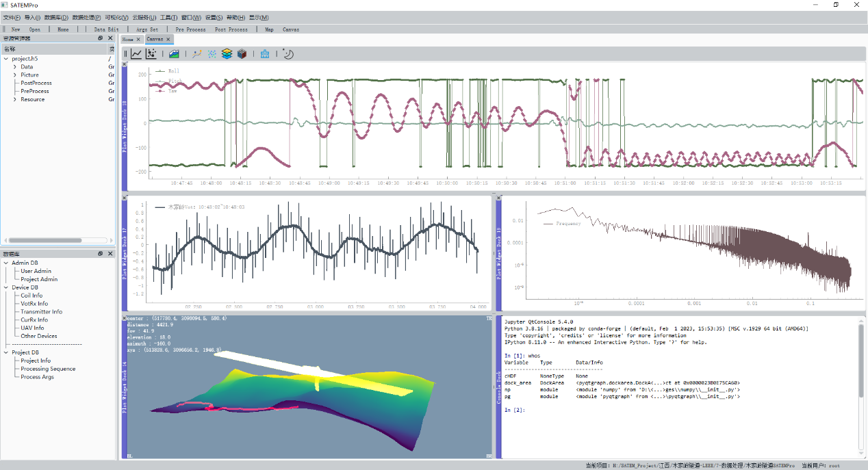Click the Data Edit toolbar button
868x470 pixels.
point(106,29)
